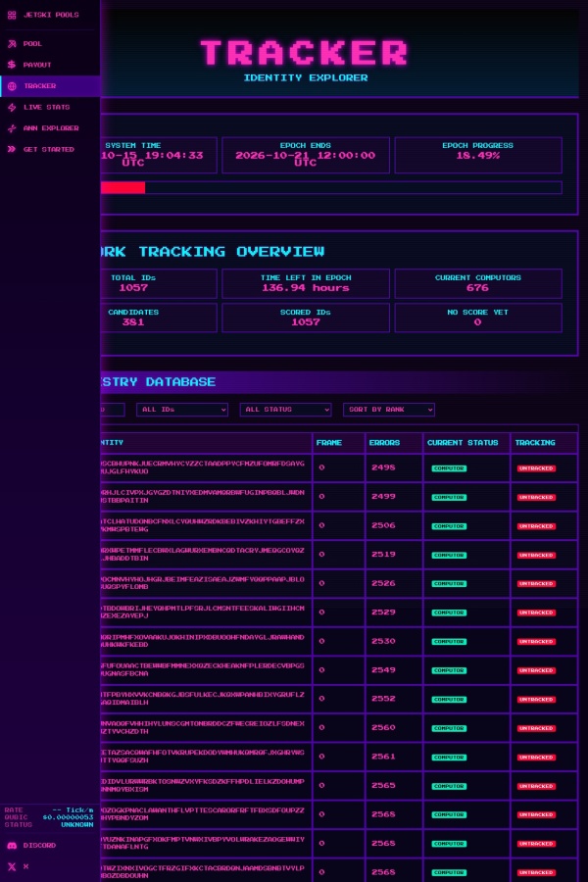Open Discord via its sidebar icon
Viewport: 588px width, 882px height.
coord(12,846)
